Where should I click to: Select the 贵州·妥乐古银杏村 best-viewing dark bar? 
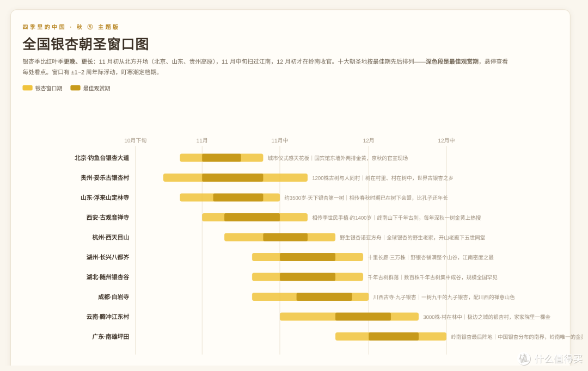pyautogui.click(x=232, y=178)
